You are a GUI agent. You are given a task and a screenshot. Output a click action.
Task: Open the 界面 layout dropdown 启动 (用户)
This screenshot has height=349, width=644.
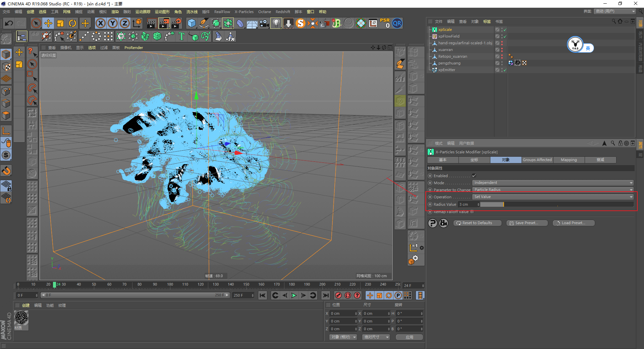pos(615,11)
